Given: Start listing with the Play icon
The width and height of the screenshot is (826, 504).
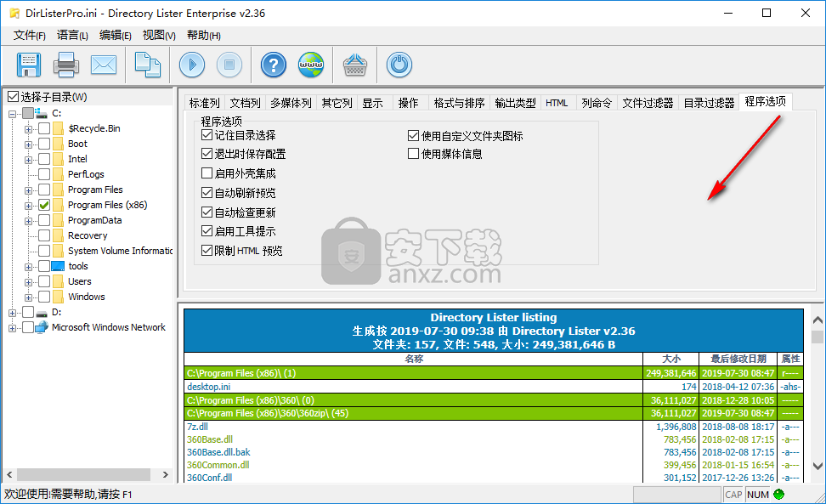Looking at the screenshot, I should pos(192,65).
